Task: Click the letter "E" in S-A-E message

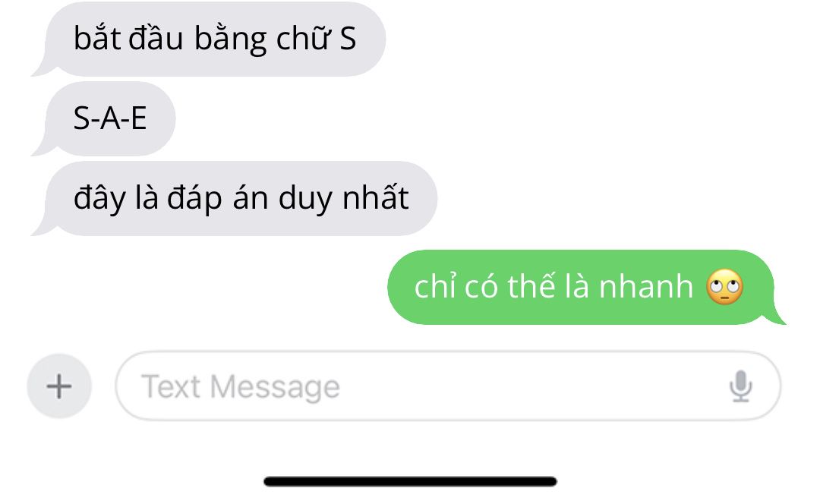Action: 139,118
